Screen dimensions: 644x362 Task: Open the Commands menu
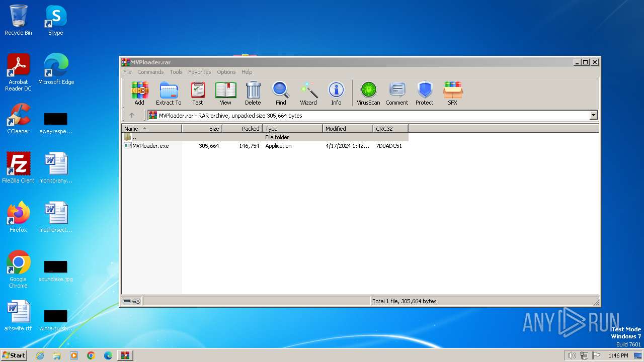tap(150, 72)
